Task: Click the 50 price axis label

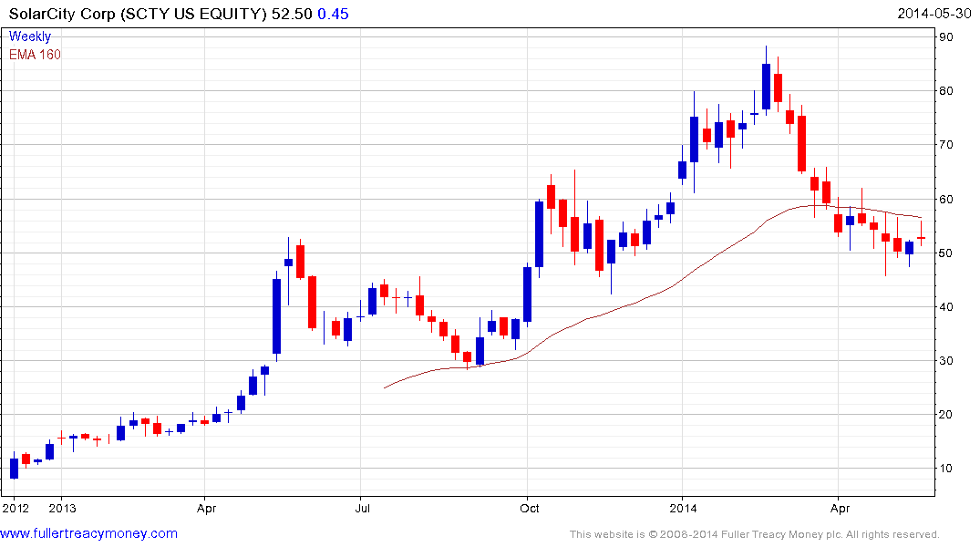Action: pos(946,253)
